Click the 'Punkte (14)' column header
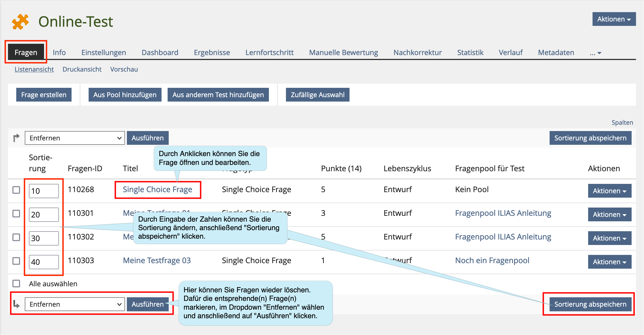 (341, 168)
